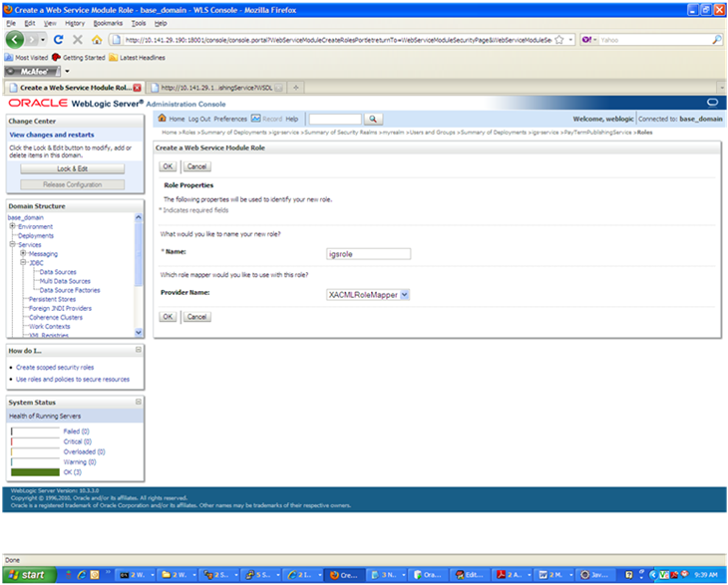Open the Bookmarks menu
728x585 pixels.
tap(108, 23)
